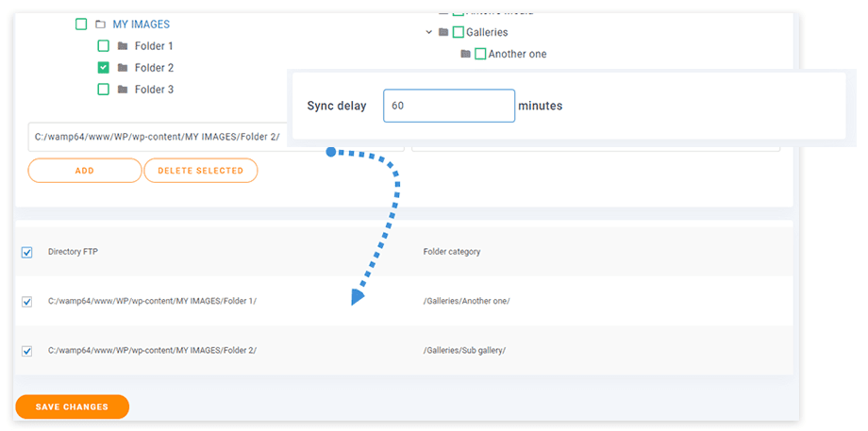The height and width of the screenshot is (431, 868).
Task: Select the 'Another one' category checkbox
Action: [479, 54]
